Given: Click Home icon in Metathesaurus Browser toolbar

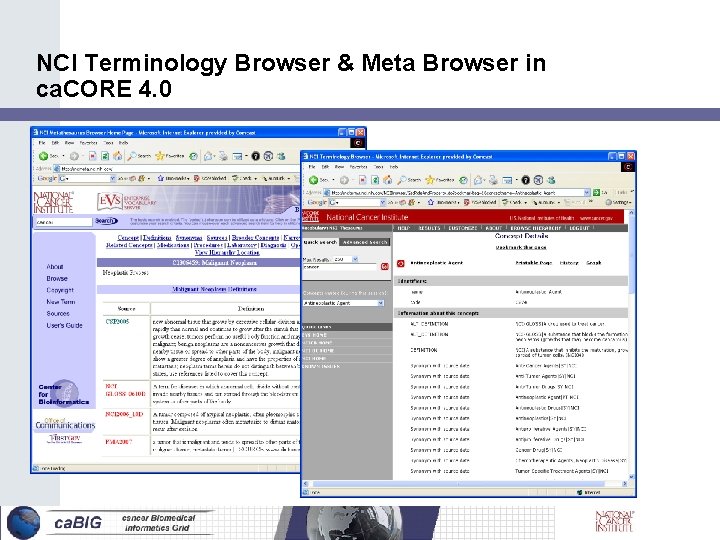Looking at the screenshot, I should point(118,156).
